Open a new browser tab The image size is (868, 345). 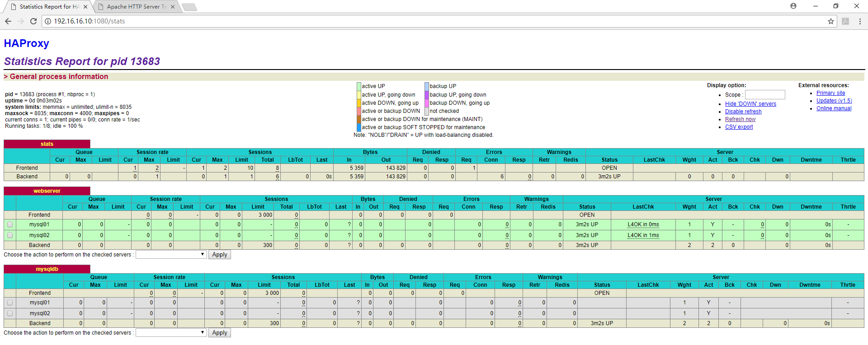point(189,7)
